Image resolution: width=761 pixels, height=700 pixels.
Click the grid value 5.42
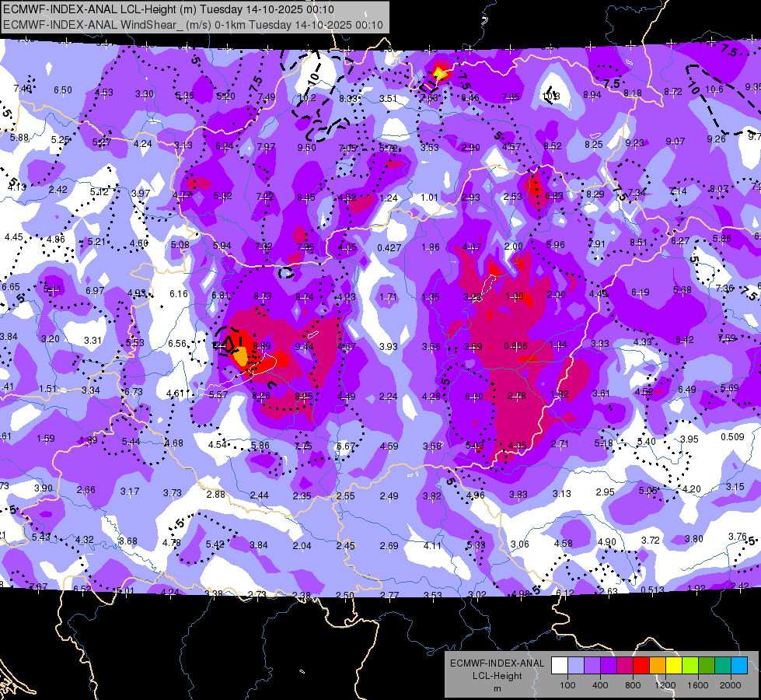pyautogui.click(x=215, y=544)
